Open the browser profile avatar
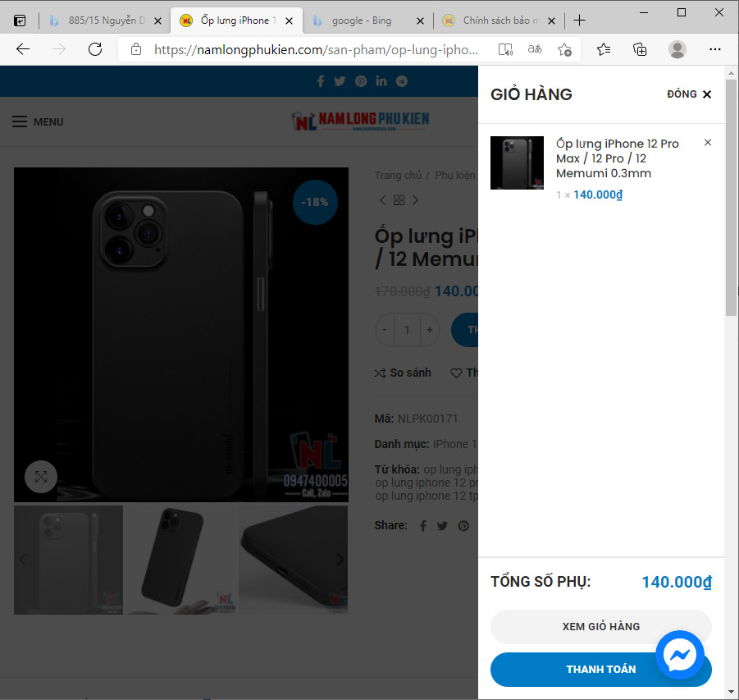The width and height of the screenshot is (739, 700). [677, 49]
